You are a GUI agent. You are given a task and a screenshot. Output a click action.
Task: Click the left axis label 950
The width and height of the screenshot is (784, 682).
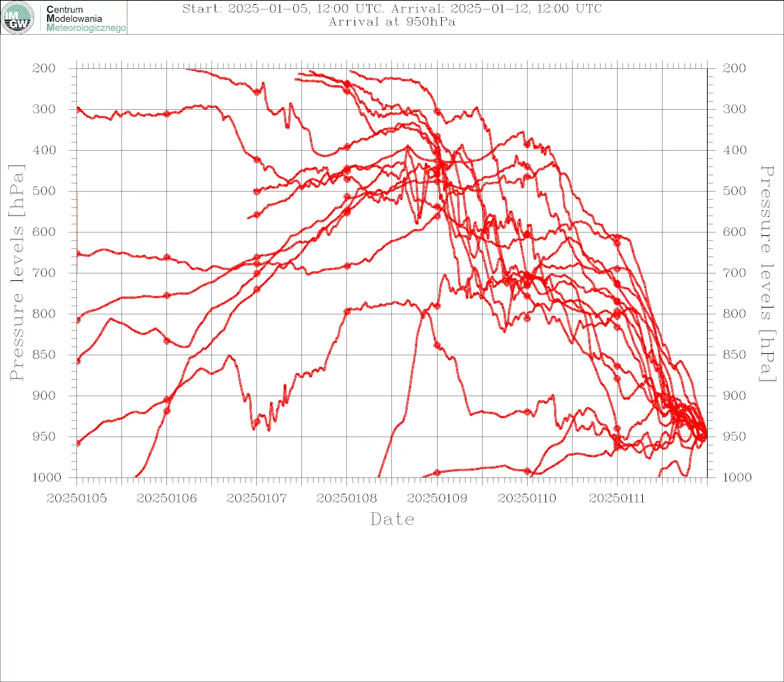[x=44, y=436]
